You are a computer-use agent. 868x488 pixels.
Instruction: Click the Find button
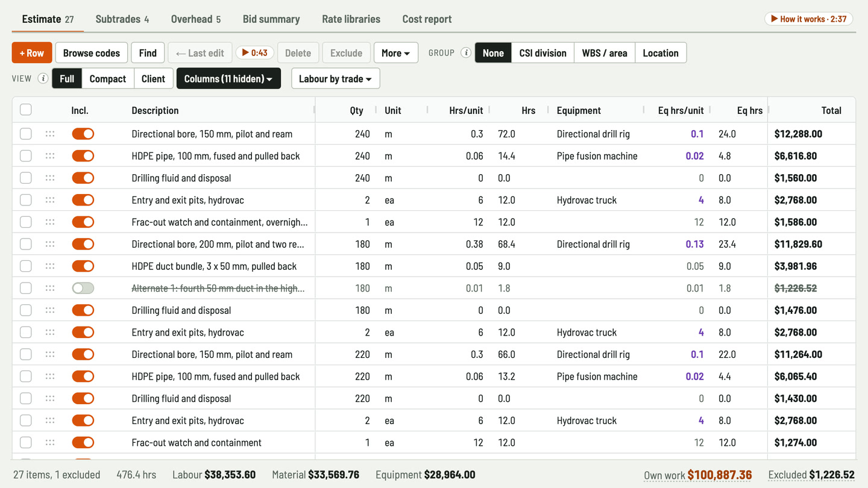148,53
